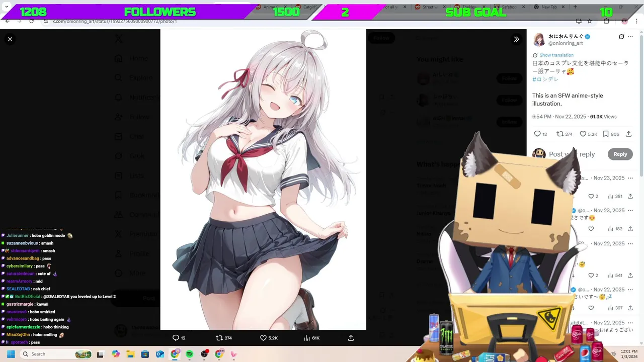
Task: Open the Windows Start menu
Action: pos(11,354)
